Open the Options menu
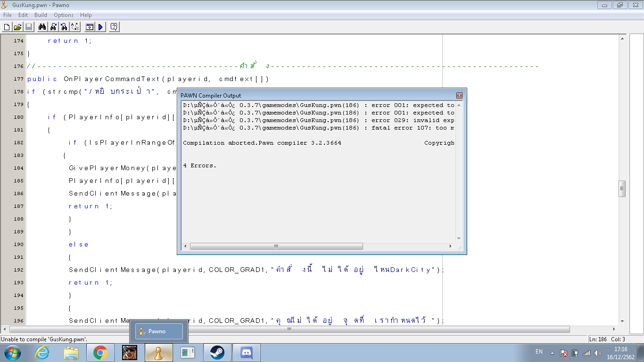Screen dimensions: 644x362 tap(64, 15)
